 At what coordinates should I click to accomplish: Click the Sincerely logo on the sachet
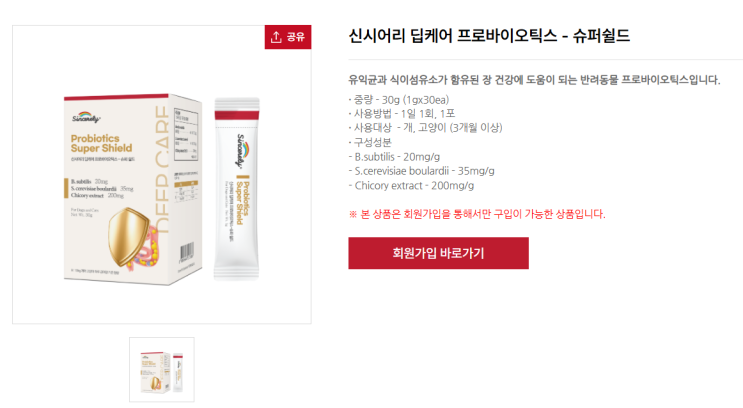coord(242,150)
